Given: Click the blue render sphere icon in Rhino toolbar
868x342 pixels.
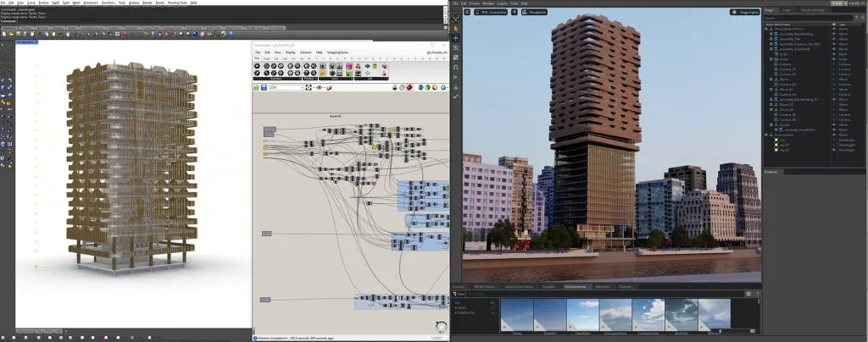Looking at the screenshot, I should coord(195,34).
